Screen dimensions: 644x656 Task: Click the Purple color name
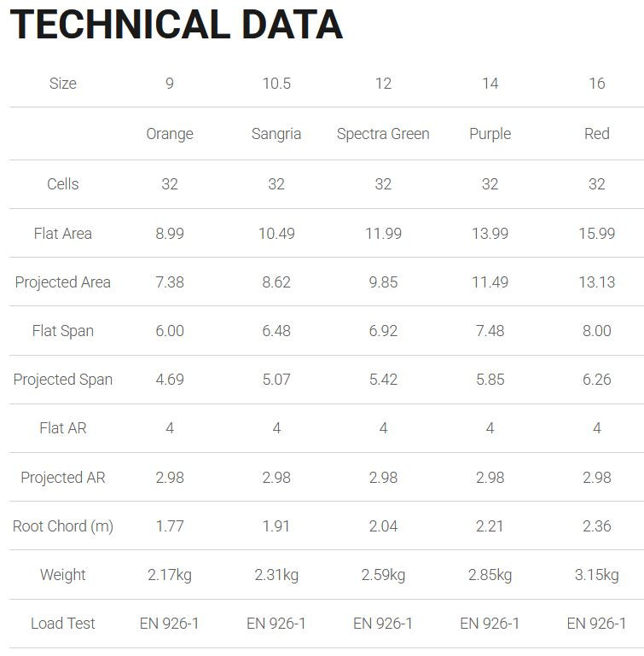(x=490, y=134)
